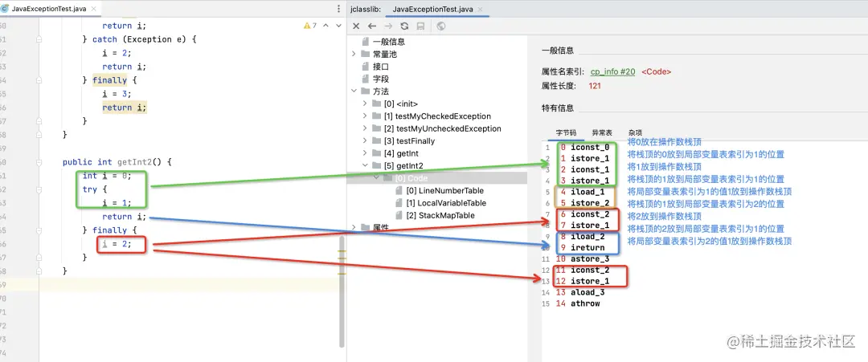This screenshot has height=362, width=868.
Task: Click the left editor vertical scrollbar
Action: click(x=342, y=292)
